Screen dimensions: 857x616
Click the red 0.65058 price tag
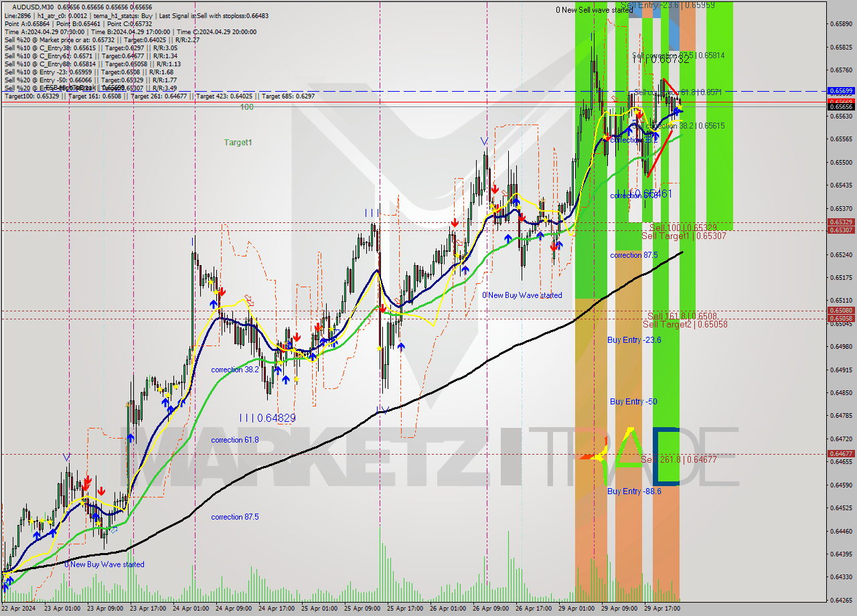click(841, 319)
